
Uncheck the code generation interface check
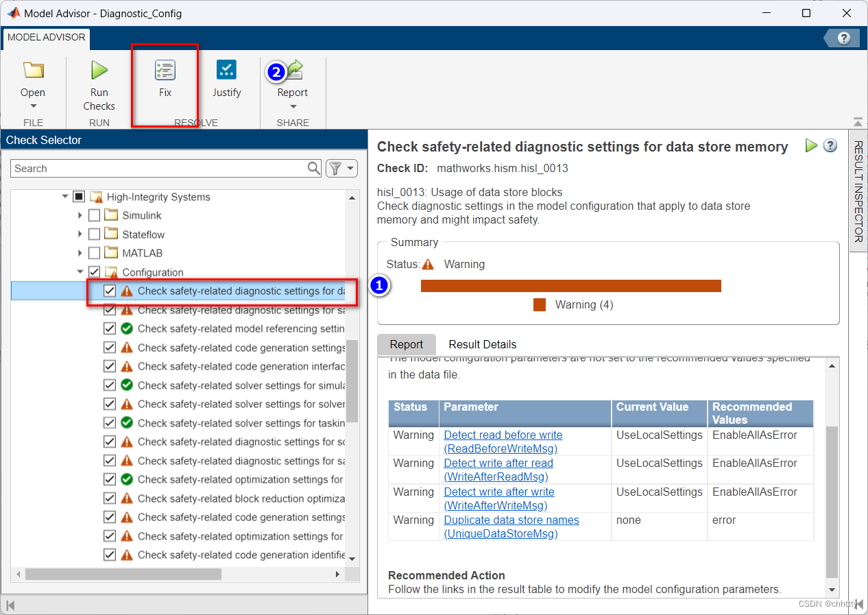(x=110, y=366)
